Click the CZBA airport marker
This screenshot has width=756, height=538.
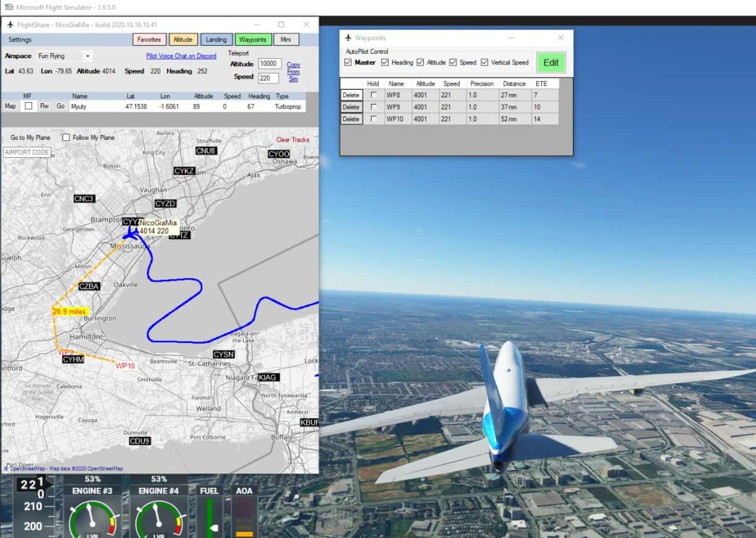click(x=89, y=286)
